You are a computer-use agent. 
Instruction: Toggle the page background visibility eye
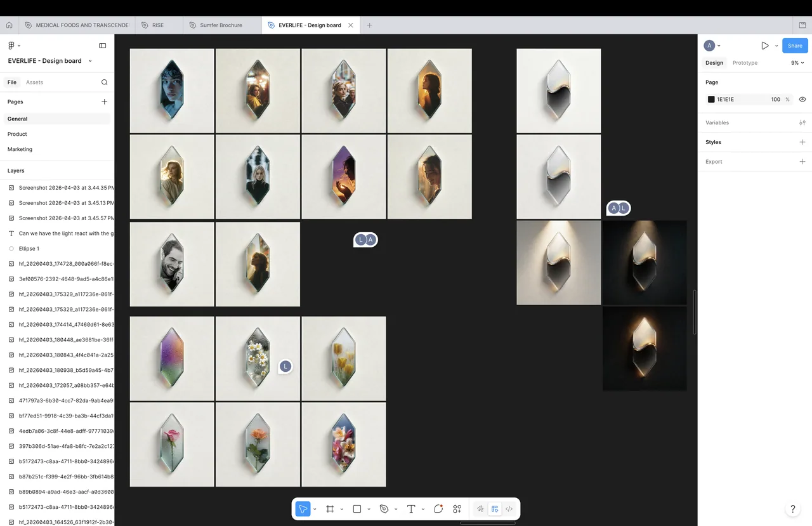click(802, 100)
